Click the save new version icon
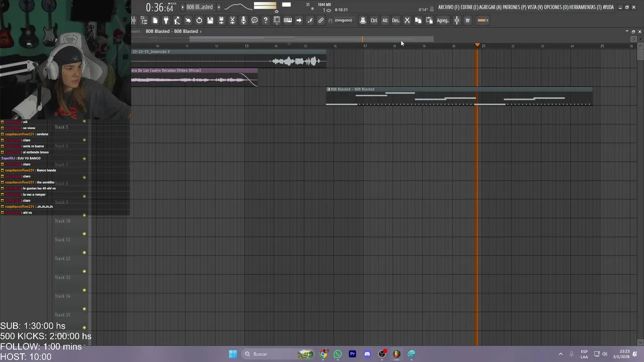 [x=221, y=20]
